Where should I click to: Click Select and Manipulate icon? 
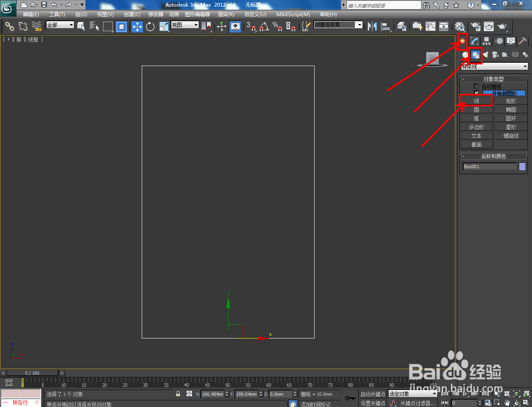click(222, 27)
